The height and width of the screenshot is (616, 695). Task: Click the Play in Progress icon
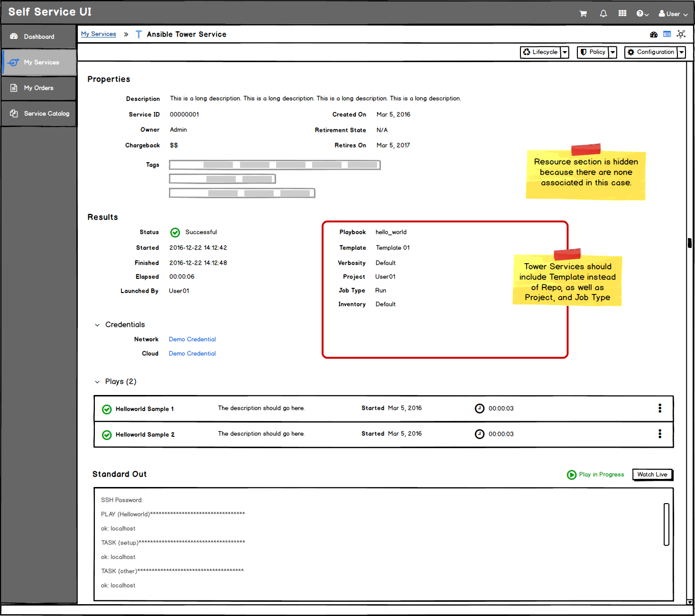point(572,475)
